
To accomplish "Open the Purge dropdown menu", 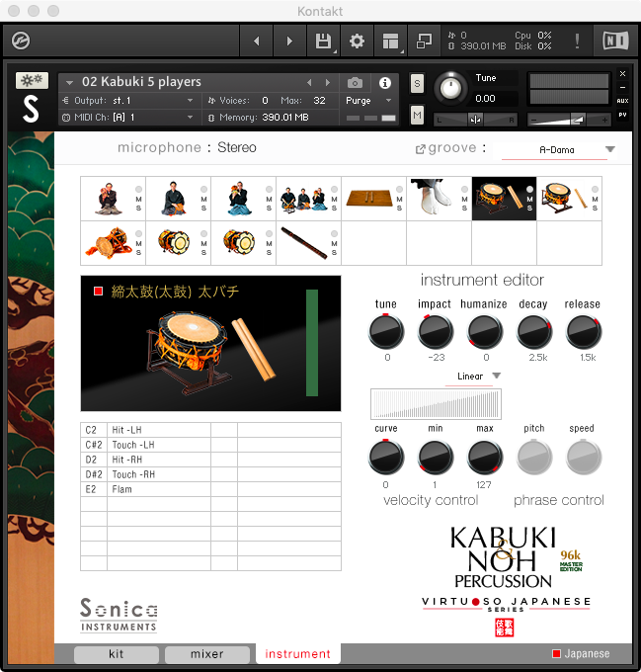I will click(x=368, y=101).
